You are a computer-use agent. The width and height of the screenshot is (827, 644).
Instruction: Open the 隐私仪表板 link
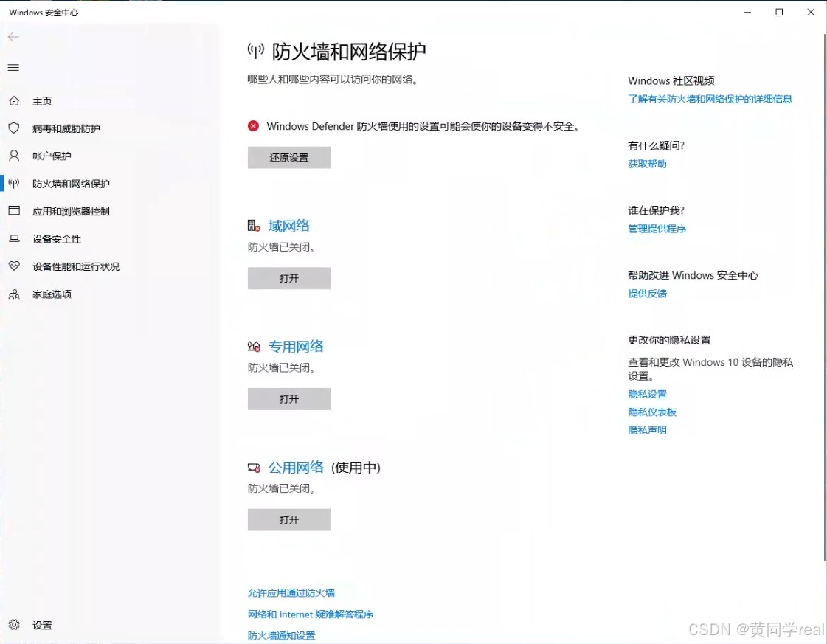[652, 412]
